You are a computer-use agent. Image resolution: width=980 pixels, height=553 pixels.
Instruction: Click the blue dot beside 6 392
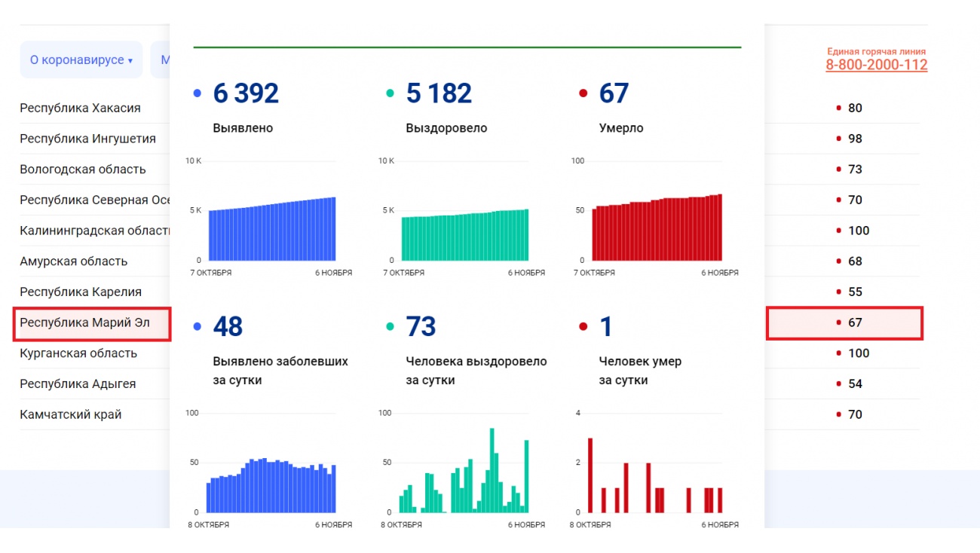pos(198,93)
